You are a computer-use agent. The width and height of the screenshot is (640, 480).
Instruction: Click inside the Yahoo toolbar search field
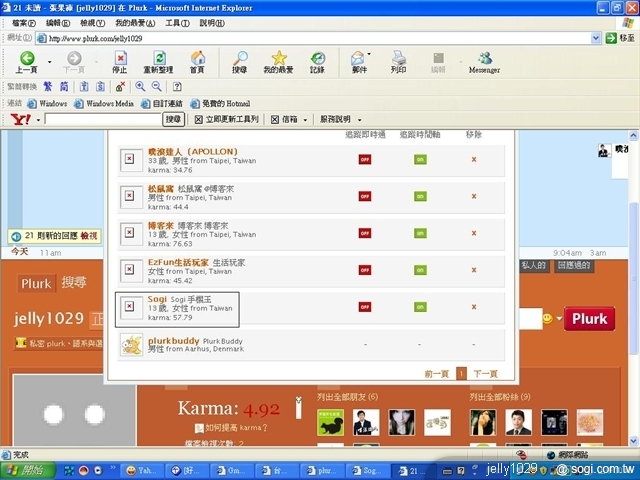(x=103, y=120)
